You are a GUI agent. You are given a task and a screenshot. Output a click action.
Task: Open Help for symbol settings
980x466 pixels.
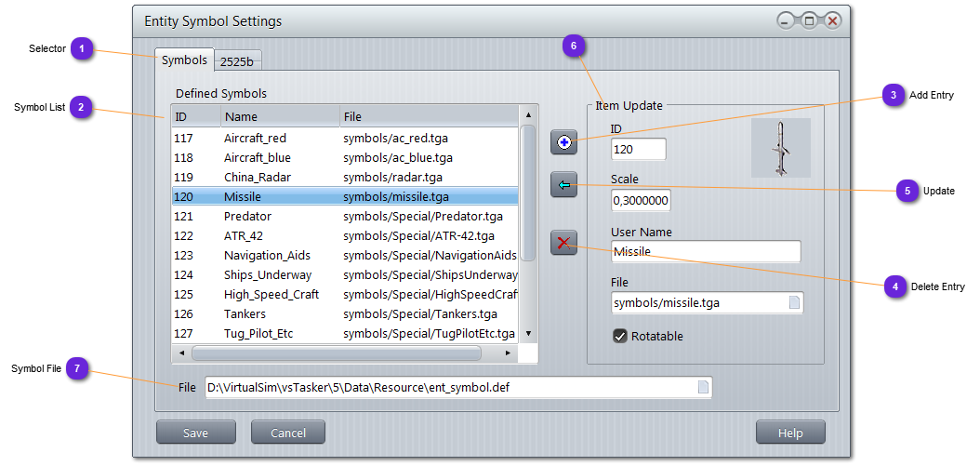point(789,433)
